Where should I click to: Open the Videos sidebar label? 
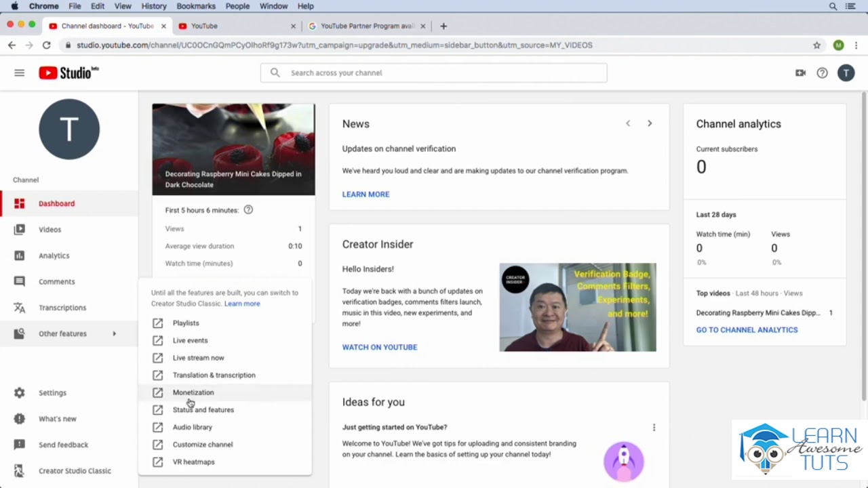point(50,229)
